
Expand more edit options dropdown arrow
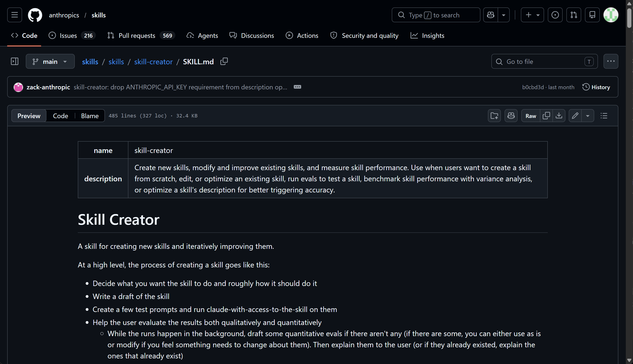[x=588, y=116]
